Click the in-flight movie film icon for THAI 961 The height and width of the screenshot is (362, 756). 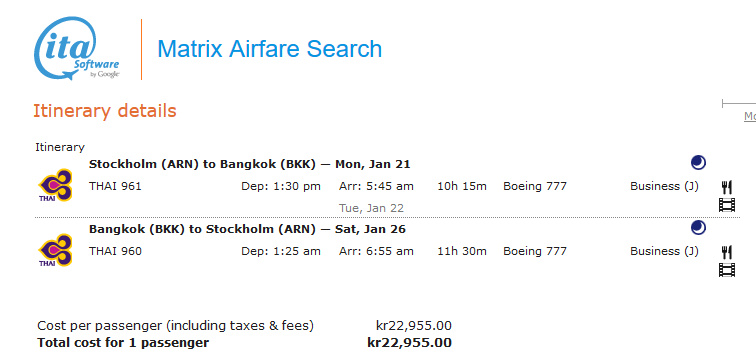727,205
